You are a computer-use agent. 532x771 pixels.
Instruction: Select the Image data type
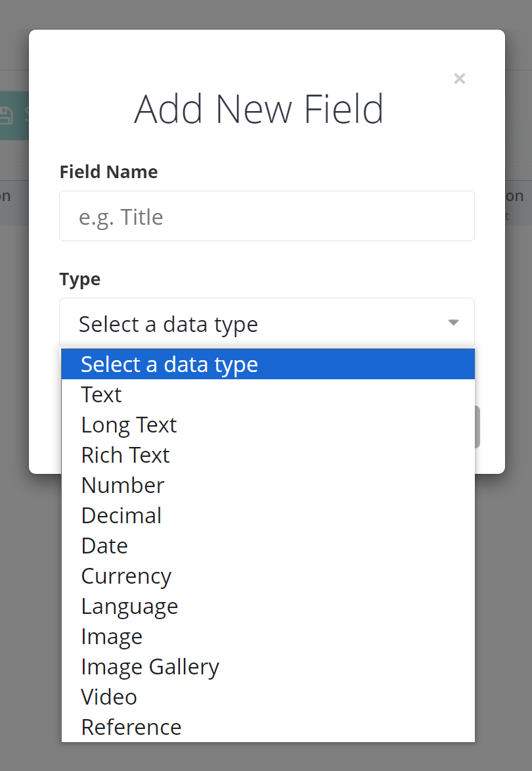tap(112, 636)
